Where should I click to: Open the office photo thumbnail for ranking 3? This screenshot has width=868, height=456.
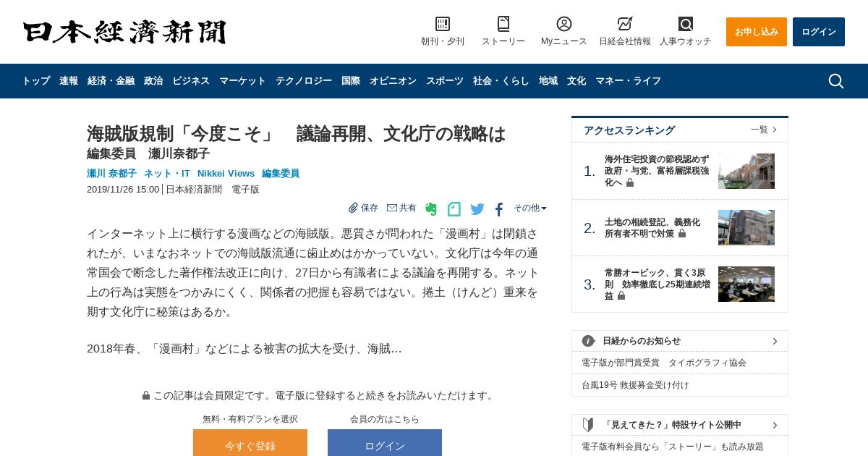746,284
